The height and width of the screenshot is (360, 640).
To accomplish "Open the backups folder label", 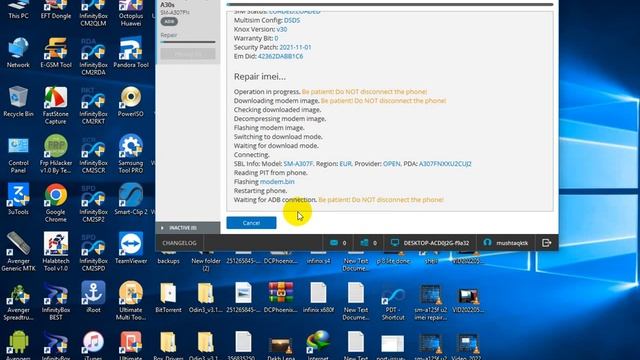I will click(168, 261).
